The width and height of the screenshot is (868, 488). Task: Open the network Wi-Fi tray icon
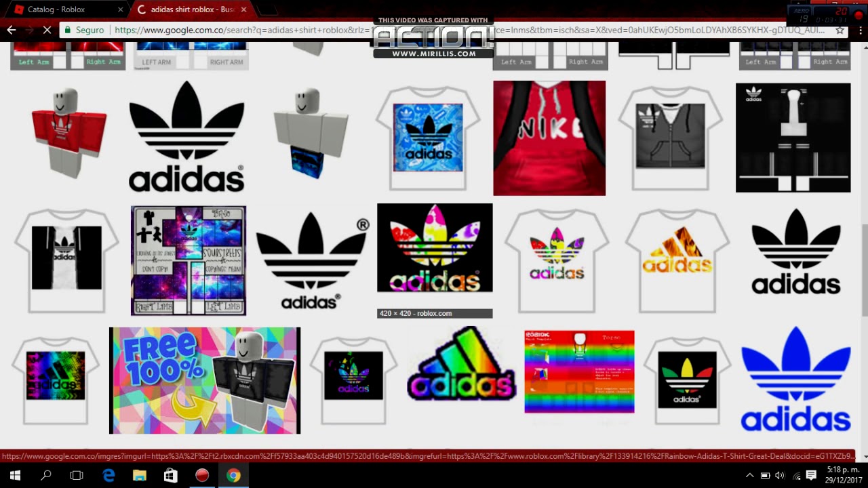pyautogui.click(x=795, y=476)
